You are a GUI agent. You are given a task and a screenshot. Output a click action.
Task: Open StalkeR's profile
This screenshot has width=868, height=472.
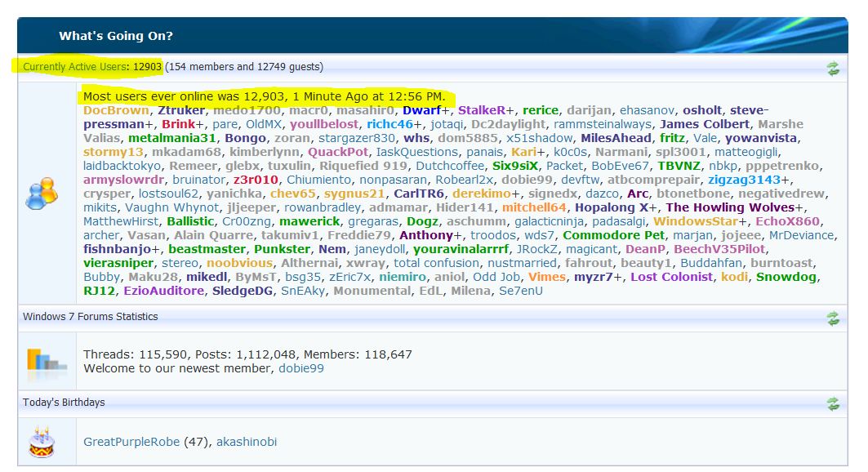(482, 110)
